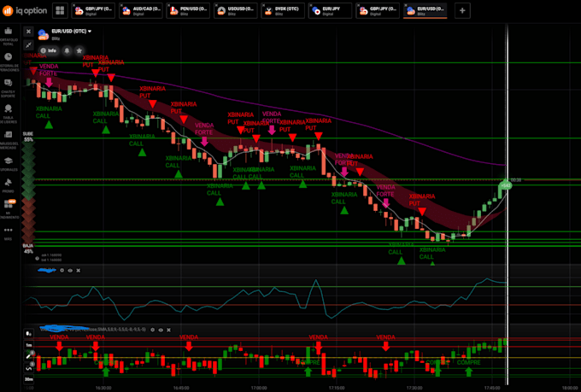Open Portafolio Total in the sidebar
This screenshot has width=581, height=392.
(9, 36)
